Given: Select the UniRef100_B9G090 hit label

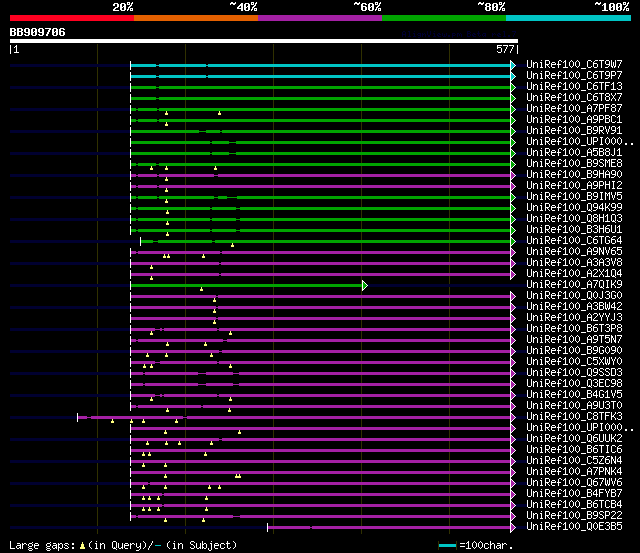Looking at the screenshot, I should pos(574,351).
